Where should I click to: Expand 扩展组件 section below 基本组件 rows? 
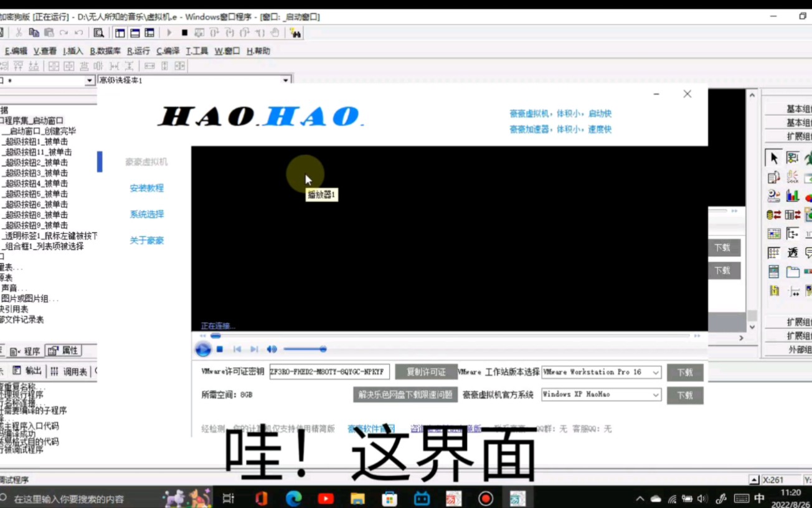click(788, 137)
